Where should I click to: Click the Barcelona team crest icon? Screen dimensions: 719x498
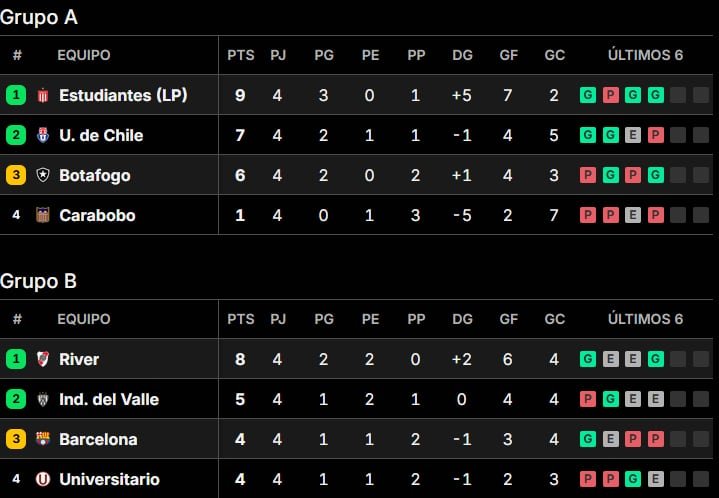43,439
